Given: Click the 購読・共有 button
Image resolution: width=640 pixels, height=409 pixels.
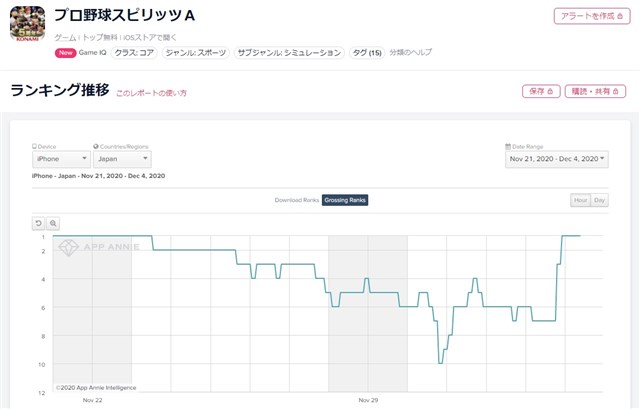Looking at the screenshot, I should point(595,91).
